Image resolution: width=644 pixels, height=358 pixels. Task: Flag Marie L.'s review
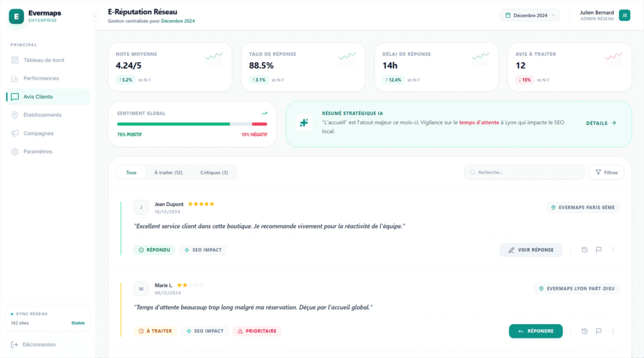click(599, 331)
